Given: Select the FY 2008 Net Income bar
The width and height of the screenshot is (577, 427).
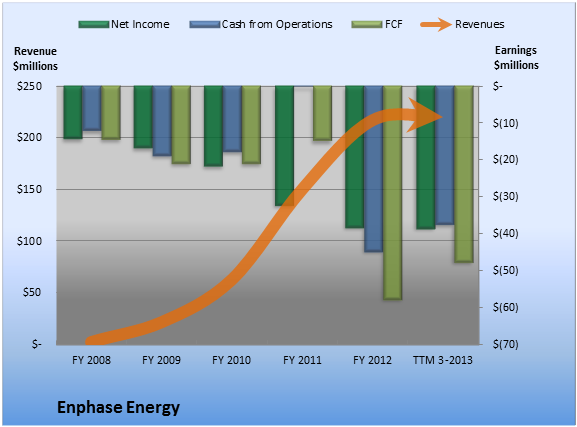Looking at the screenshot, I should [x=73, y=112].
